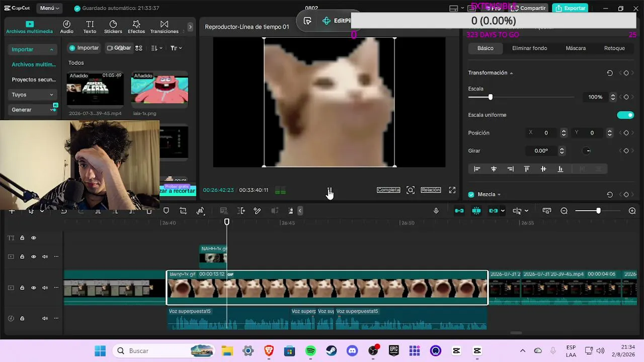Add a keyframe for Posición
The height and width of the screenshot is (362, 644).
tap(626, 133)
